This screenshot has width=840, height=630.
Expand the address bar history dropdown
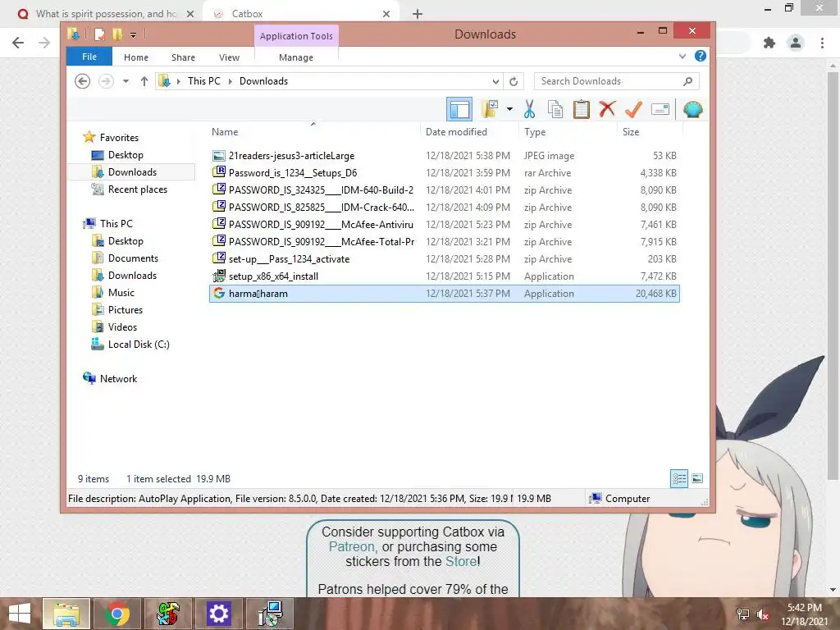pyautogui.click(x=495, y=81)
